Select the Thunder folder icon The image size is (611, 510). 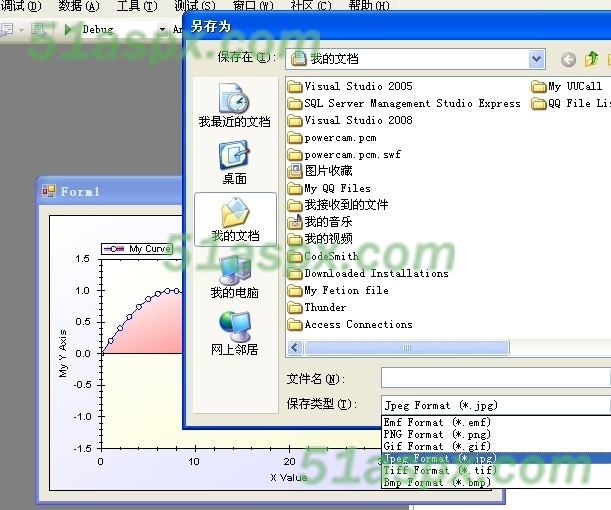[x=295, y=307]
